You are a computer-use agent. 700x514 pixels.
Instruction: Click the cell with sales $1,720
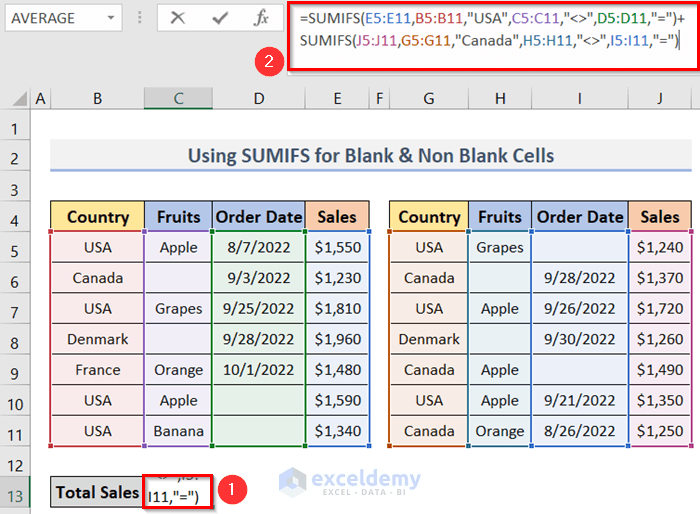pyautogui.click(x=660, y=308)
